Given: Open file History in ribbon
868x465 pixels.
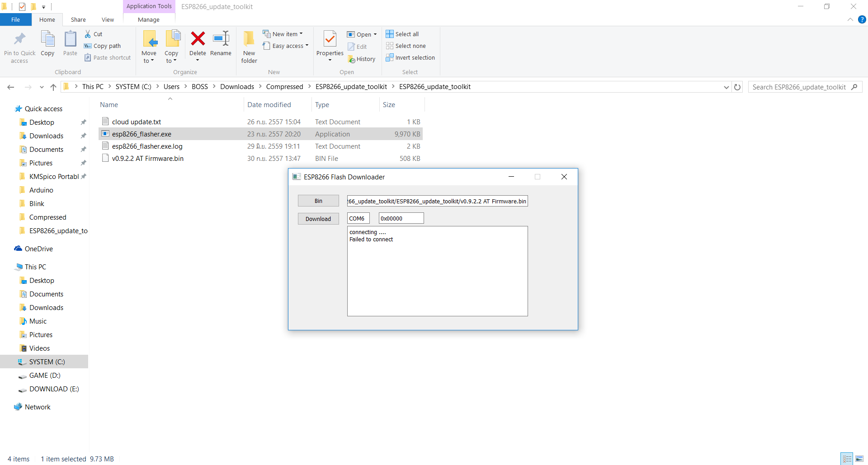Looking at the screenshot, I should (362, 59).
